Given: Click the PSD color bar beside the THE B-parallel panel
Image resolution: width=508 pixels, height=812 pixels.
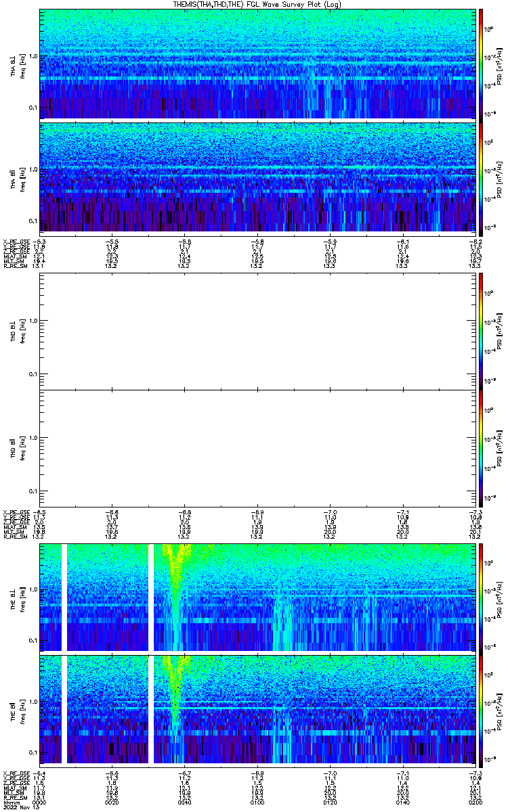Looking at the screenshot, I should pos(481,710).
